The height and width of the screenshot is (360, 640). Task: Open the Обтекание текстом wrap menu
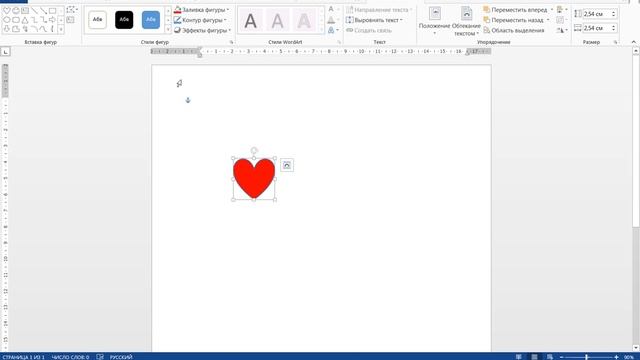(x=466, y=21)
